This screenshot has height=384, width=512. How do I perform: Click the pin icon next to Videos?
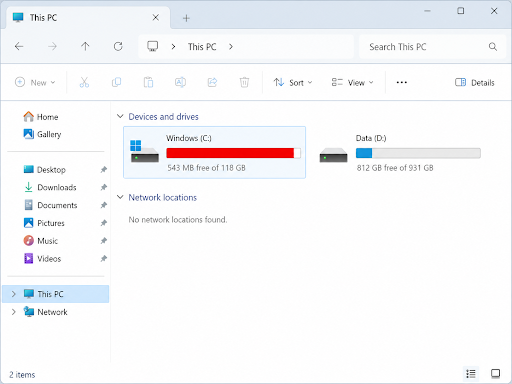(104, 259)
